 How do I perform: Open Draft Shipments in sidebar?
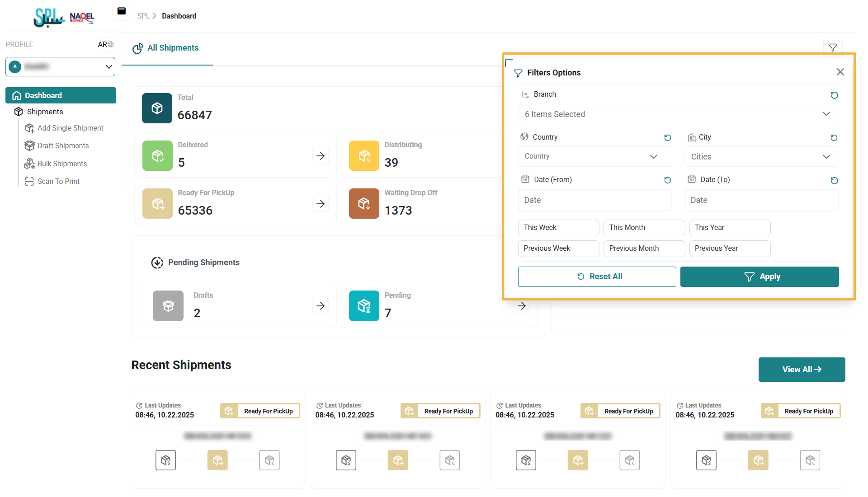point(63,145)
